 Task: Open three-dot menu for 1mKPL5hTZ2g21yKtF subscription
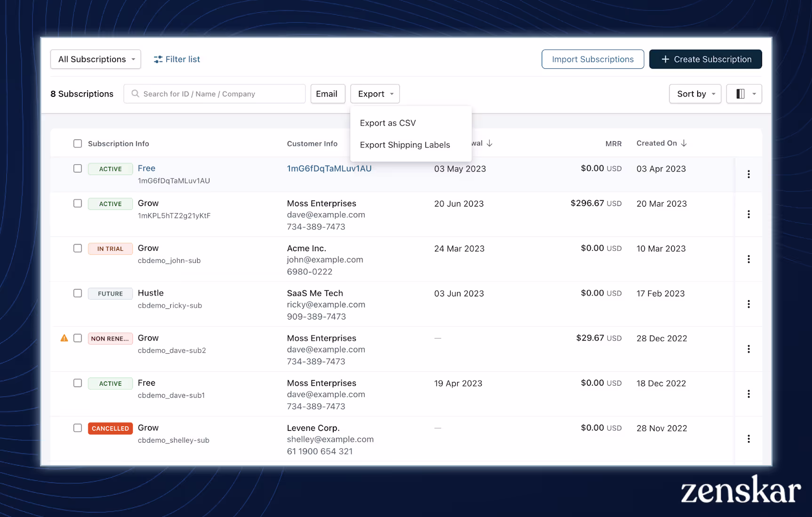748,214
